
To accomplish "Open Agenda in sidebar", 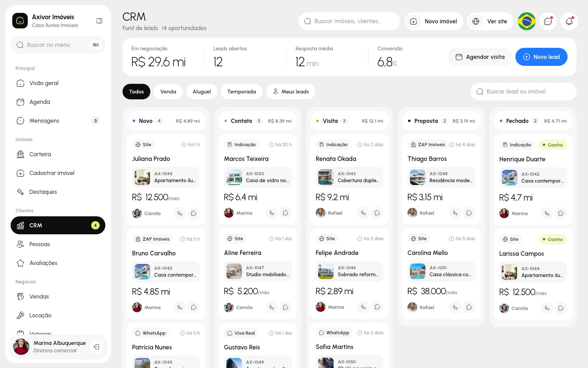I will [x=58, y=102].
